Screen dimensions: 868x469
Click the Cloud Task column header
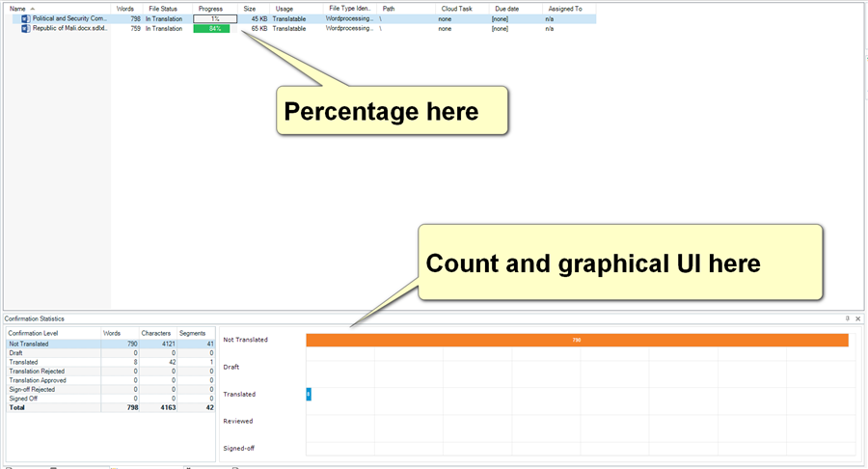tap(457, 9)
